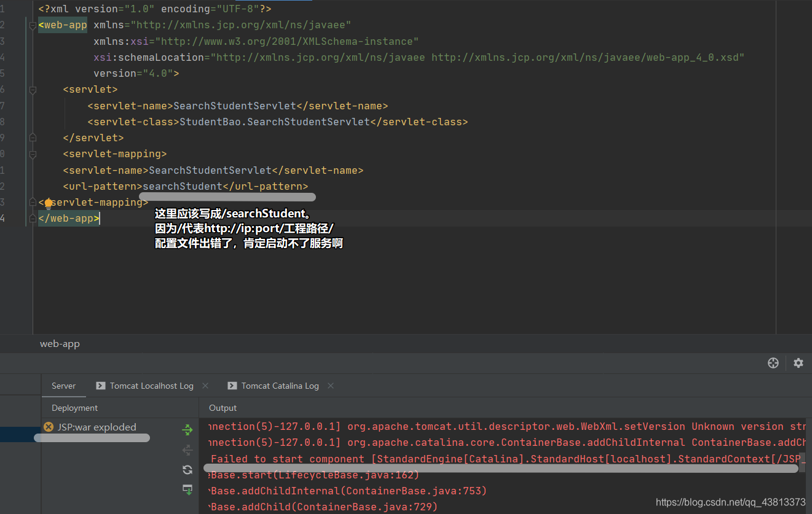The height and width of the screenshot is (514, 812).
Task: Click the Output panel header
Action: tap(223, 408)
